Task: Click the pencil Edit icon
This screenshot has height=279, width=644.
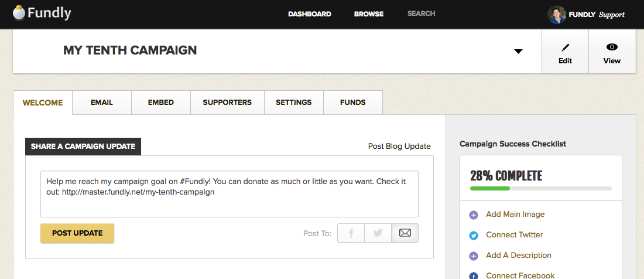Action: (565, 47)
